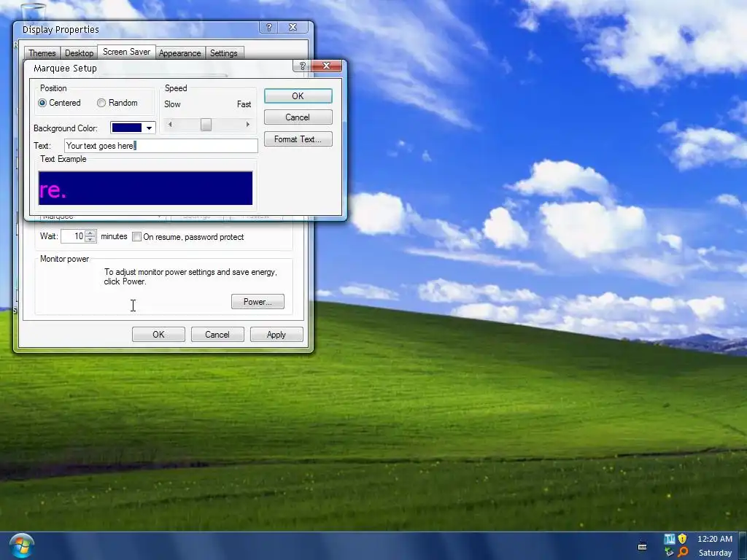Click the keyboard icon in the taskbar
Screen dimensions: 747x560
(x=642, y=546)
